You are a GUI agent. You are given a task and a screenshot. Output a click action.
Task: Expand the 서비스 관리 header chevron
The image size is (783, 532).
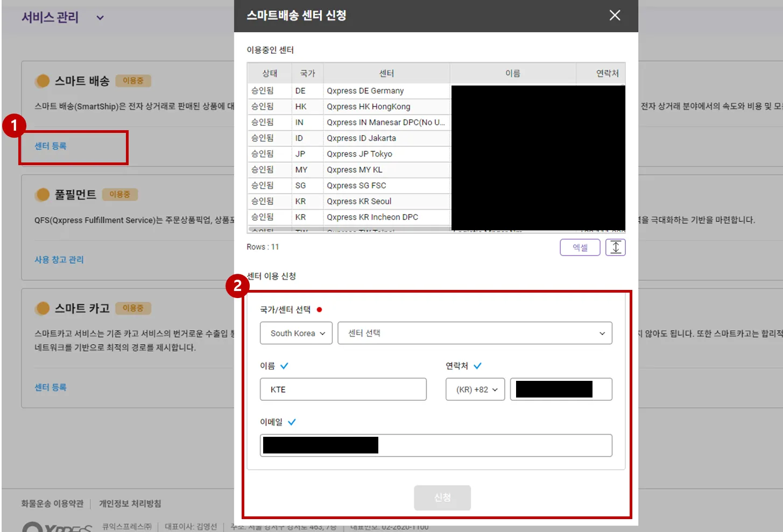100,18
